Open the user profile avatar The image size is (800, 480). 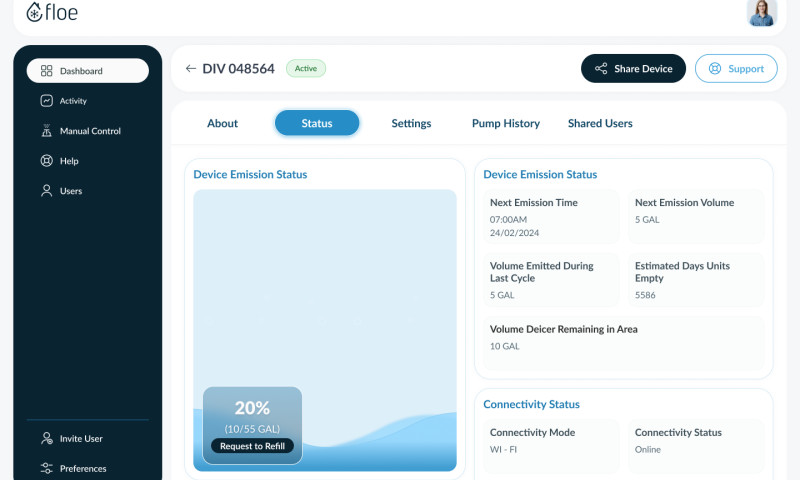(761, 13)
